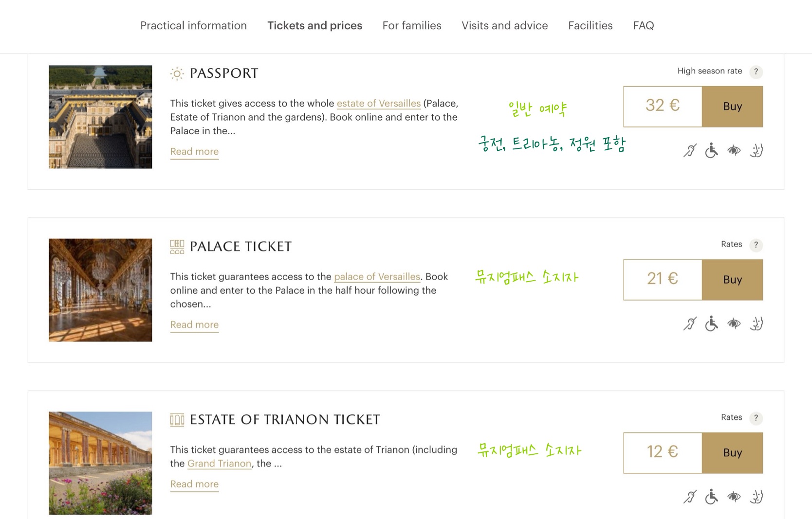This screenshot has width=812, height=519.
Task: Open the High season rate help question mark
Action: click(x=756, y=72)
